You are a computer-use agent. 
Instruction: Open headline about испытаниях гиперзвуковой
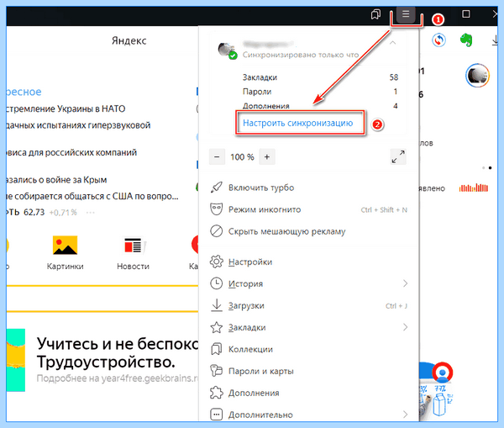click(78, 125)
